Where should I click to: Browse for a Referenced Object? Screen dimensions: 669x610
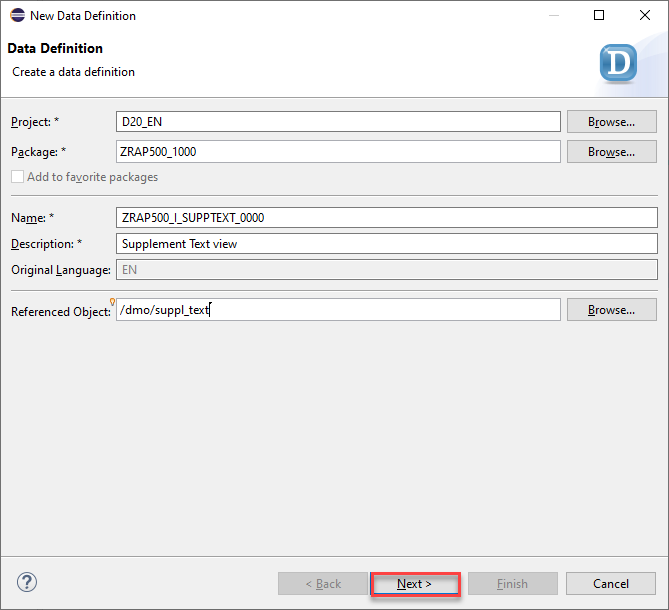pos(611,310)
